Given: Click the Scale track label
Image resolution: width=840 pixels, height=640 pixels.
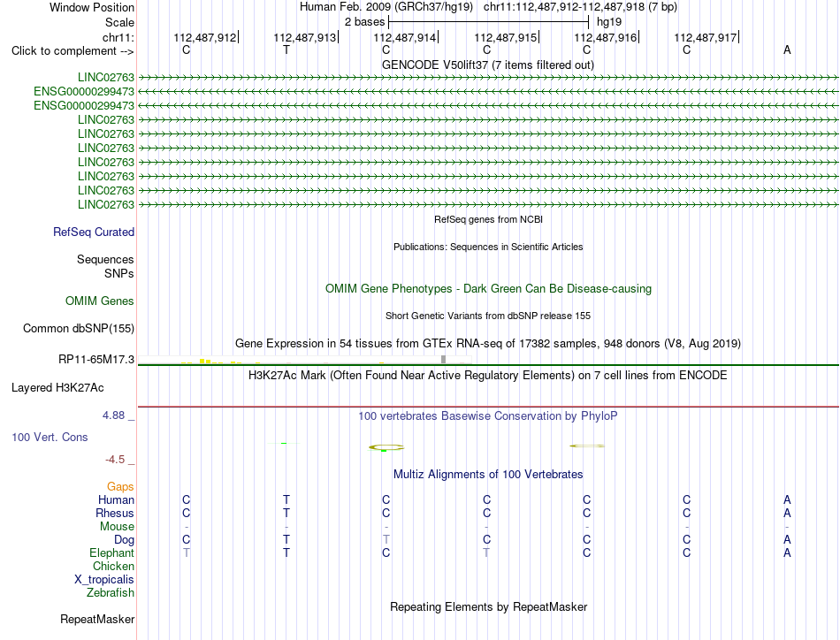Looking at the screenshot, I should pyautogui.click(x=119, y=22).
